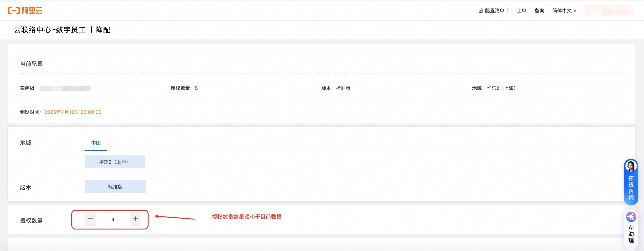The height and width of the screenshot is (251, 644).
Task: Open the 备案 link in header
Action: (x=539, y=11)
